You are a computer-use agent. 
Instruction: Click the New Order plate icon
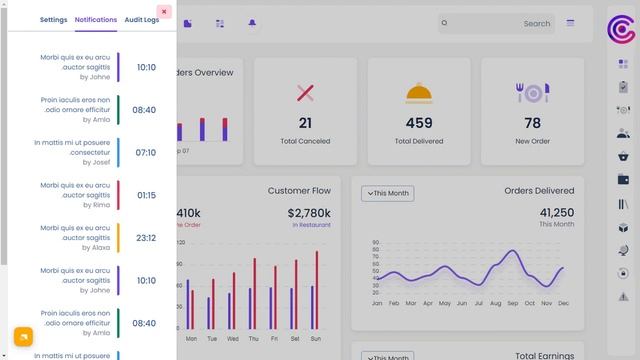(x=532, y=93)
